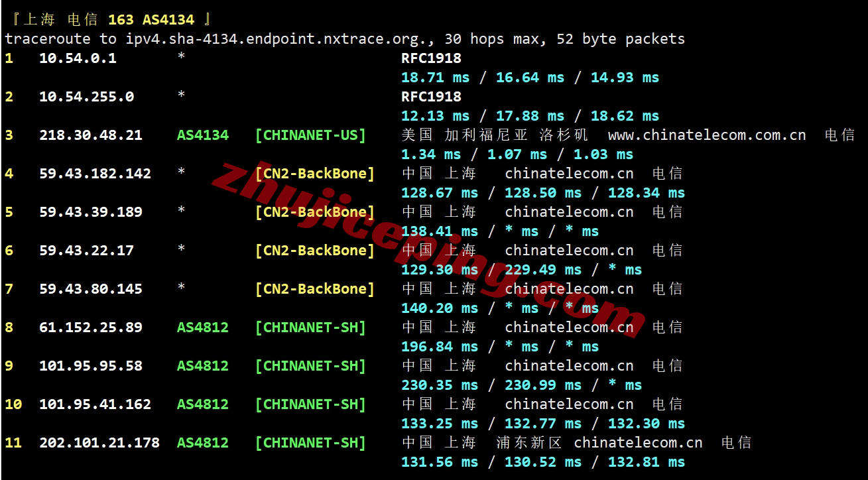Click the 美国 加利福尼亚 洛杉矶 location text
The image size is (868, 480).
495,135
